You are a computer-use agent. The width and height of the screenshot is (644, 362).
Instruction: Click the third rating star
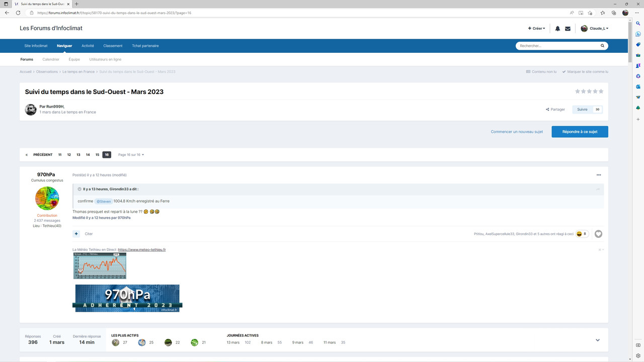[589, 92]
